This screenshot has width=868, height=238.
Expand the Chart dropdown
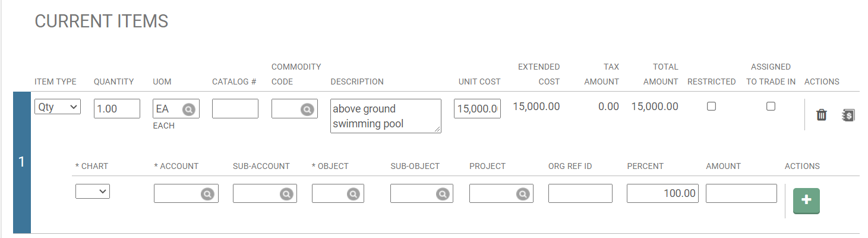(x=93, y=192)
